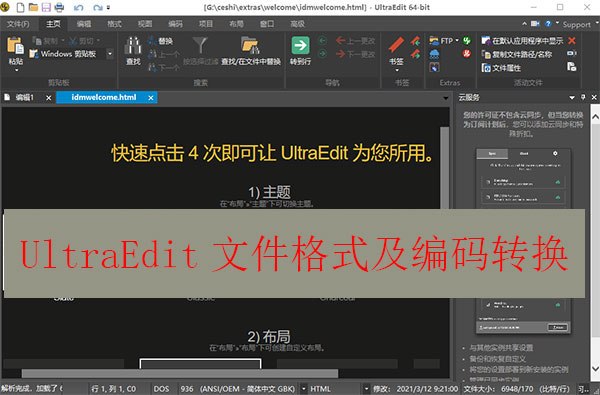Create a new file from quick access toolbar
Screen dimensions: 600x395
(20, 7)
